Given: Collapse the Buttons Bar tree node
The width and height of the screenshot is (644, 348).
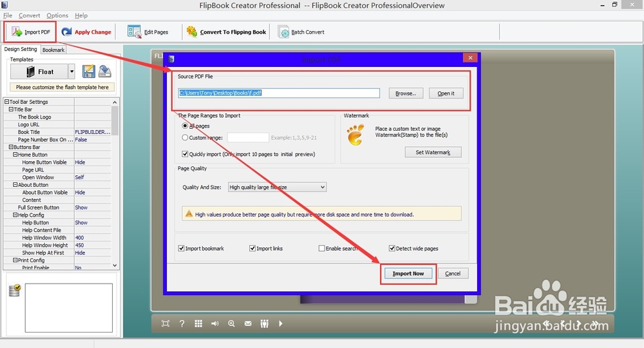Looking at the screenshot, I should coord(11,147).
